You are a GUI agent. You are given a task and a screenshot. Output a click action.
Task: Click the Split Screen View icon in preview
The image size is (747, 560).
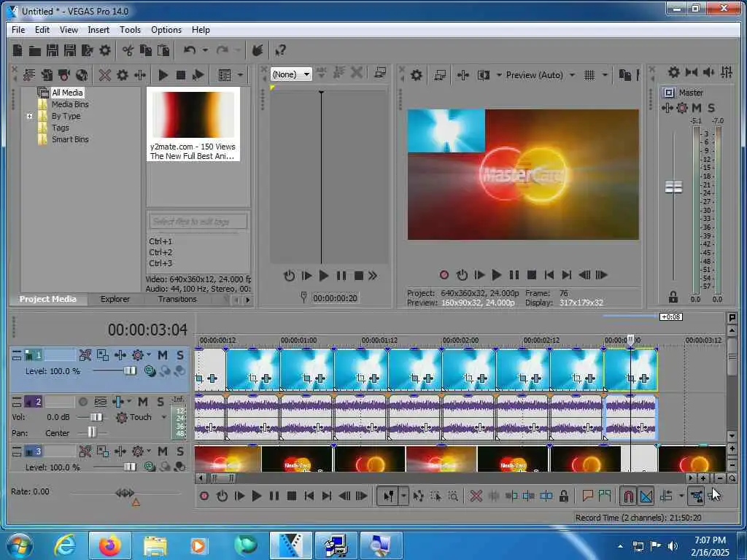pyautogui.click(x=484, y=75)
